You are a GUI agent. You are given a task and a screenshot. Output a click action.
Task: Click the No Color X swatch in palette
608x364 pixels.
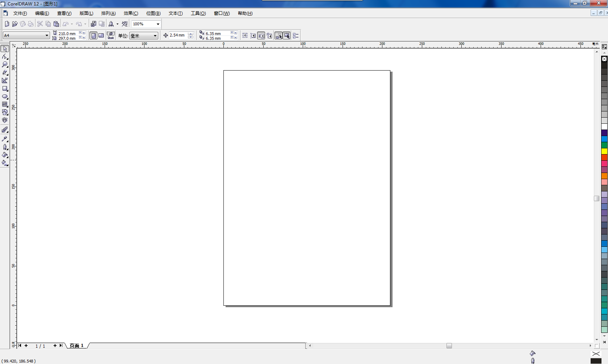click(x=604, y=59)
